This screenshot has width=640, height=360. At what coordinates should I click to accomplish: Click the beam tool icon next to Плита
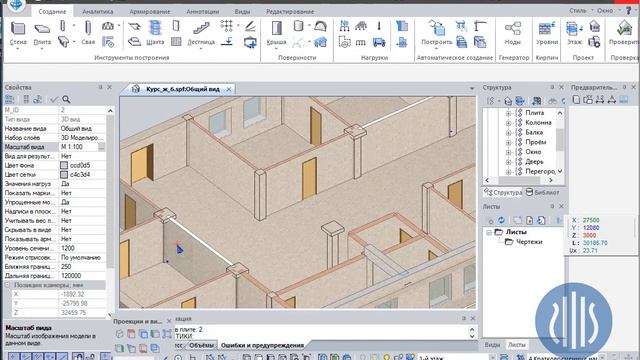pyautogui.click(x=64, y=42)
